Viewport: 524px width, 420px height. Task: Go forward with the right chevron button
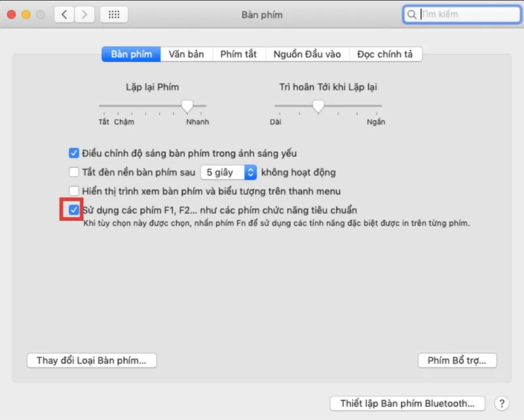tap(84, 14)
